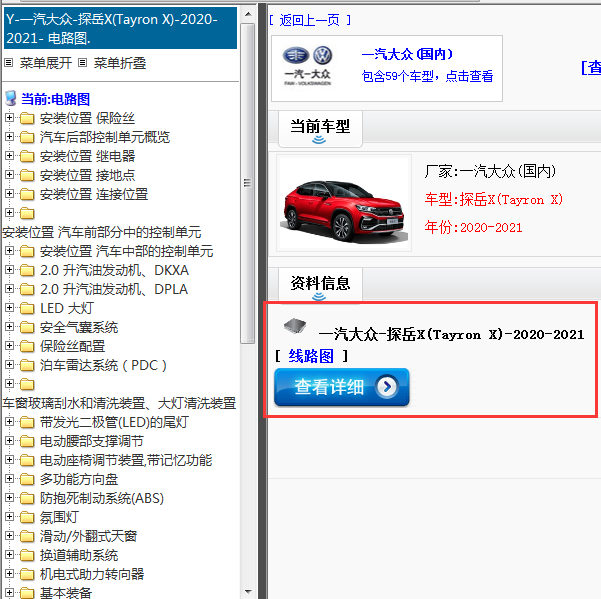The image size is (601, 599).
Task: Click folder icon of LED 大灯
Action: tap(27, 309)
